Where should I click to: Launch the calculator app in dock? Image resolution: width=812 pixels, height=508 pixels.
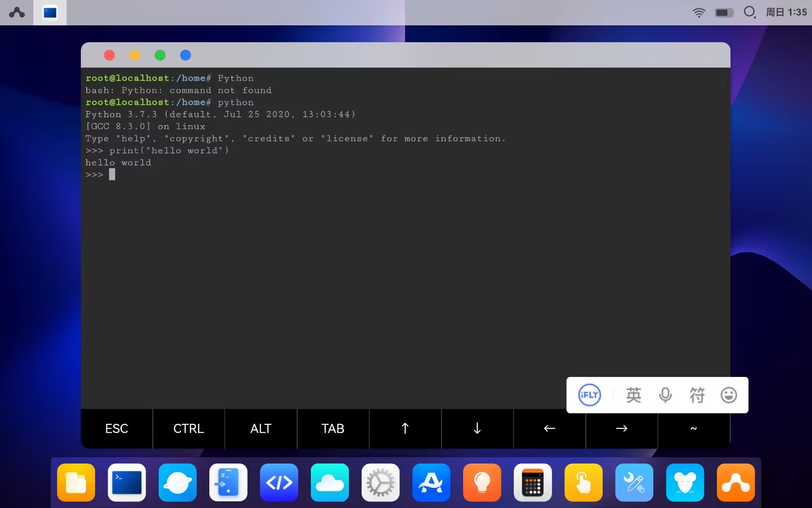533,483
